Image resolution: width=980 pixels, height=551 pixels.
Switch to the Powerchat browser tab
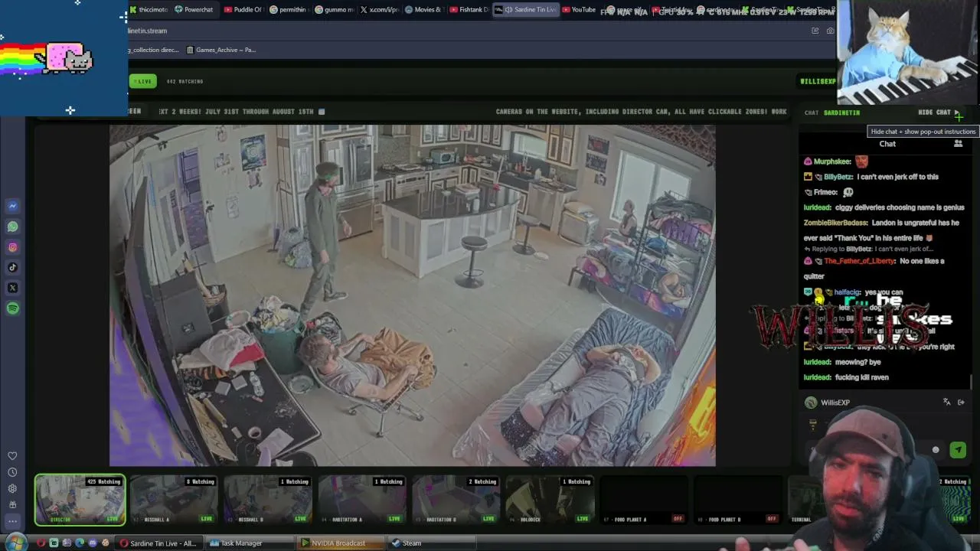click(194, 10)
